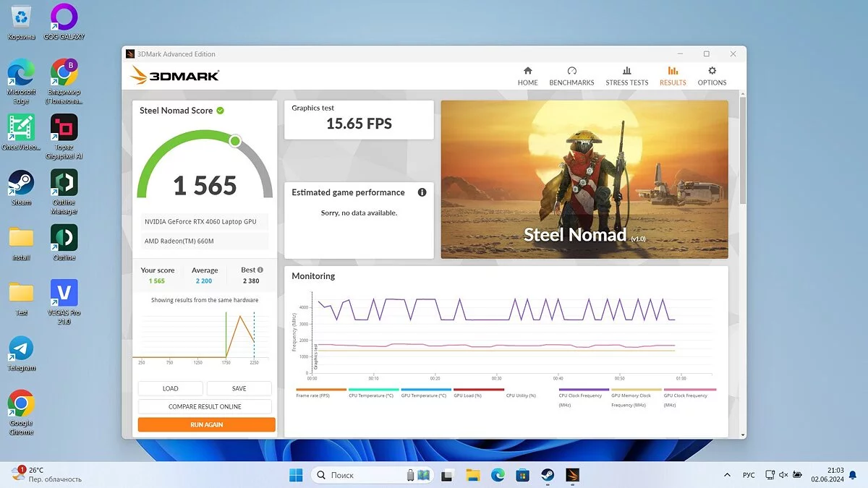The width and height of the screenshot is (868, 488).
Task: Click the LOAD button
Action: click(x=171, y=388)
